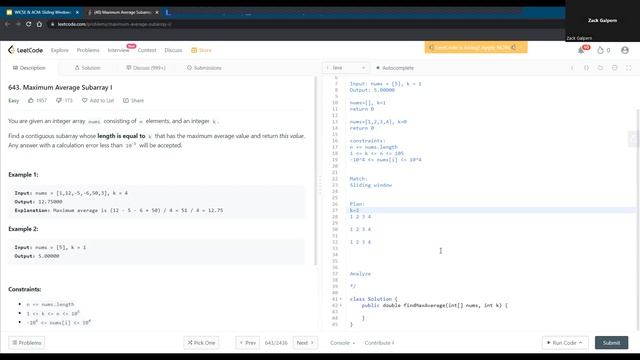Click the 'class Solution {' code line
This screenshot has width=640, height=360.
373,299
